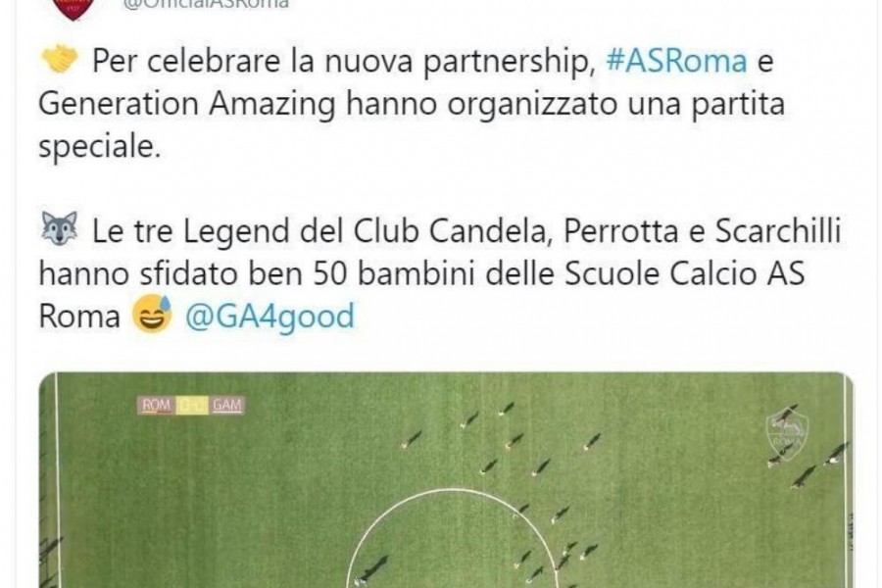Click the player shadow left of center circle
The width and height of the screenshot is (882, 588).
(x=373, y=568)
